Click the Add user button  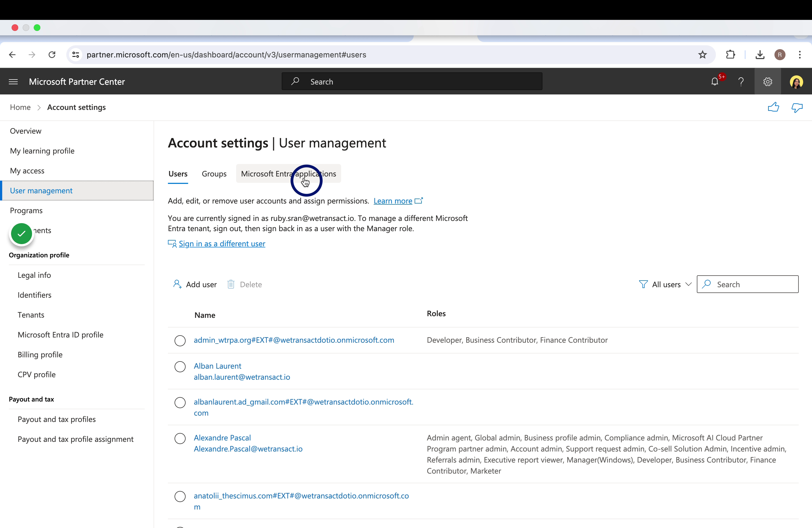click(x=195, y=284)
